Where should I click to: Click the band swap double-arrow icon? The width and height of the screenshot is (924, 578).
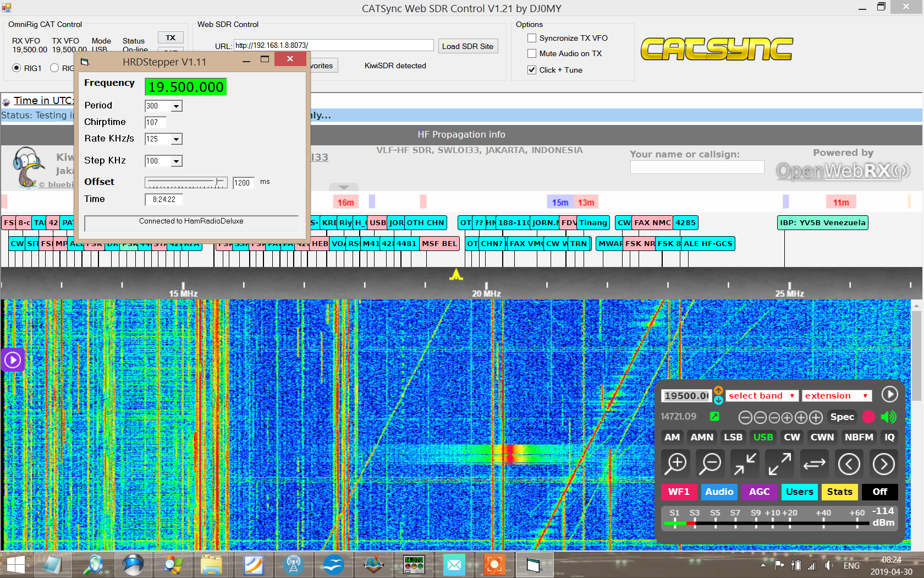815,464
